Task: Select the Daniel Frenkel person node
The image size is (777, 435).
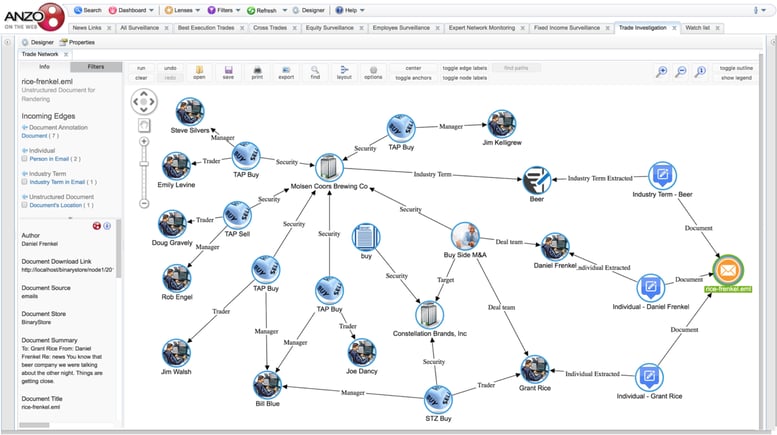Action: pyautogui.click(x=555, y=247)
